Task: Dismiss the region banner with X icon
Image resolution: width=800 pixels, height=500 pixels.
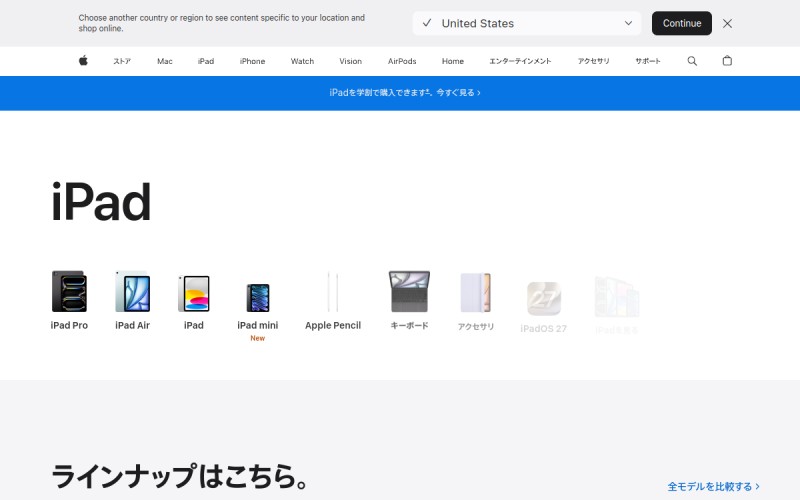Action: click(727, 23)
